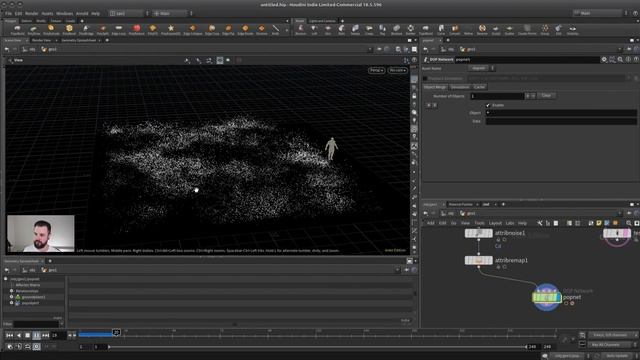This screenshot has height=360, width=640.
Task: Click the network editor zoom search icon
Action: pyautogui.click(x=629, y=223)
